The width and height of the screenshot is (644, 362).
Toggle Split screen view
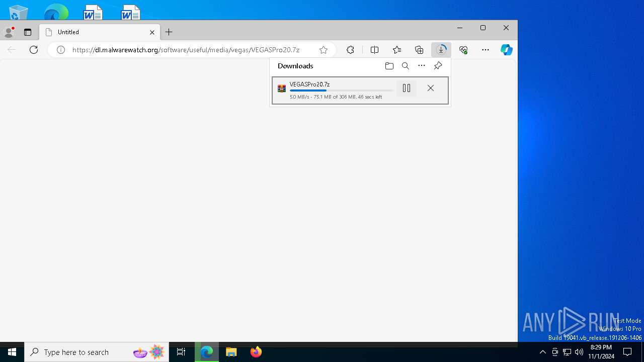click(x=374, y=50)
